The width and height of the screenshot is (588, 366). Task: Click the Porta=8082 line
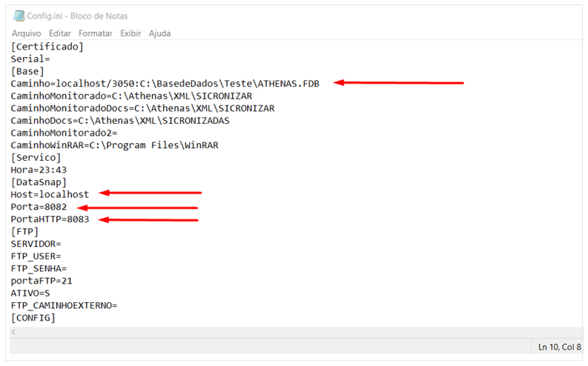tap(39, 207)
